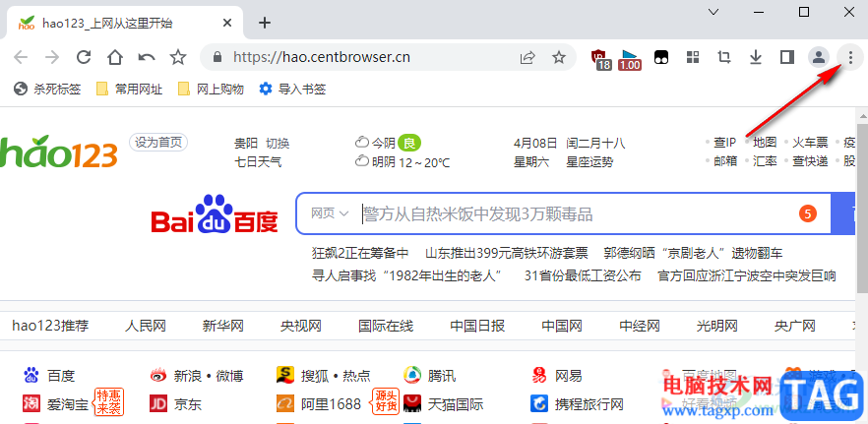Click the Baidu logo
The height and width of the screenshot is (424, 868).
215,214
